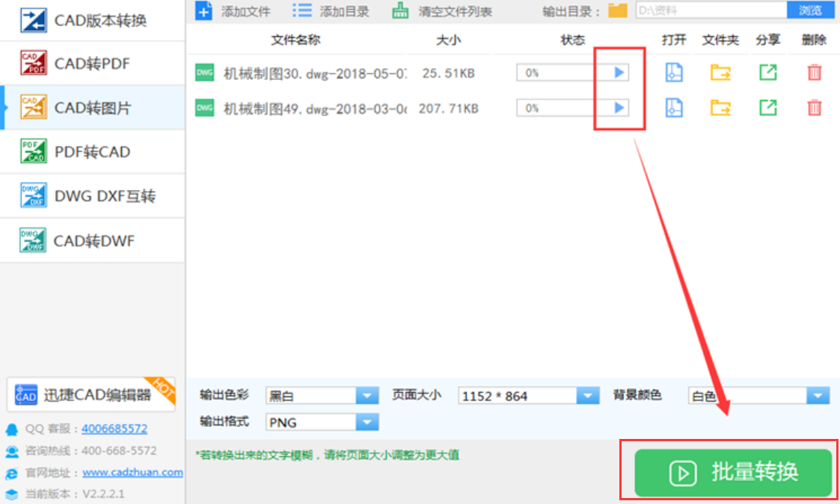Share icon for 机械制图30.dwg
840x504 pixels.
pos(767,73)
